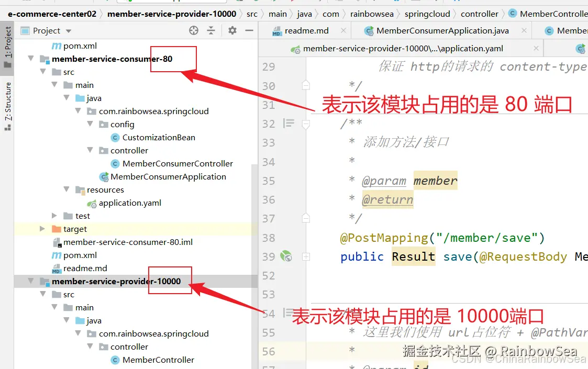Viewport: 588px width, 369px height.
Task: Collapse consumer controller package arrow
Action: [90, 150]
